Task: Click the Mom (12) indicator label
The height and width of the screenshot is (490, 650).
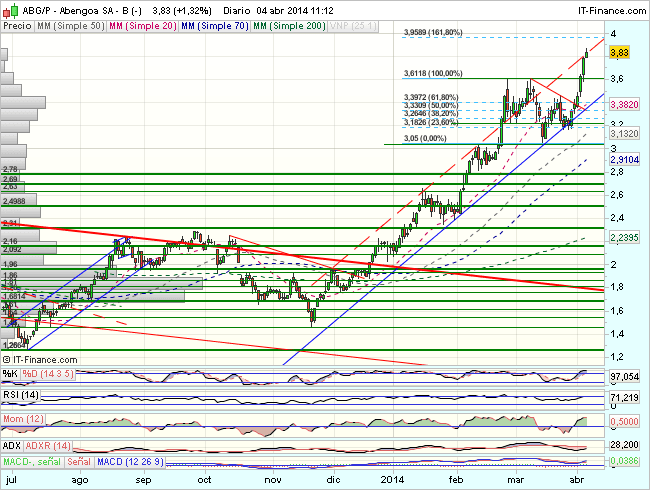Action: pos(23,419)
